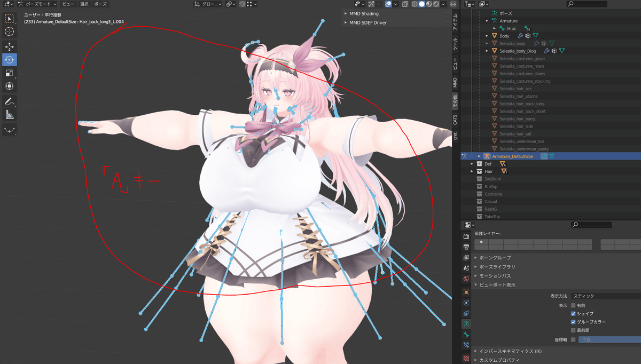Open the Object Constraints properties tab
641x364 pixels.
[x=466, y=313]
